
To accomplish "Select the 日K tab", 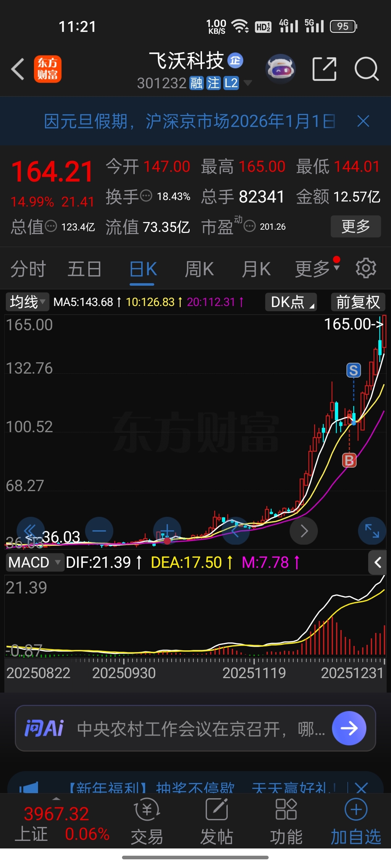I will click(x=143, y=269).
